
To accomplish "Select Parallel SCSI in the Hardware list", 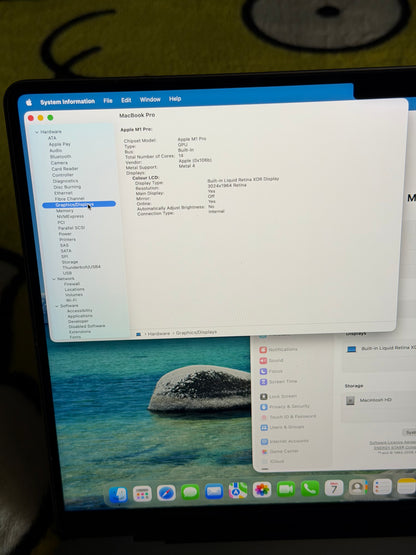I will (71, 228).
